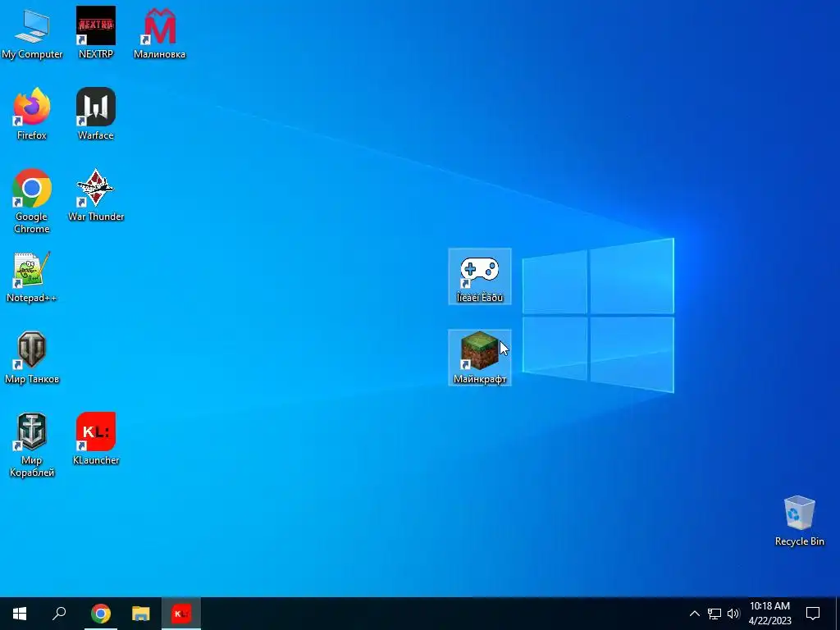This screenshot has width=840, height=630.
Task: Open File Explorer from the taskbar
Action: coord(141,614)
